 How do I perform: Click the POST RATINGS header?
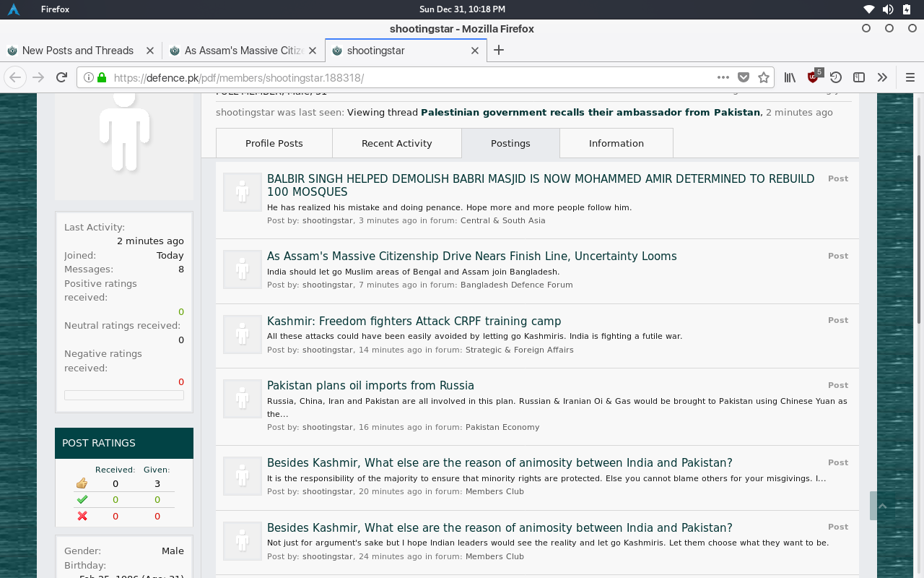[124, 443]
